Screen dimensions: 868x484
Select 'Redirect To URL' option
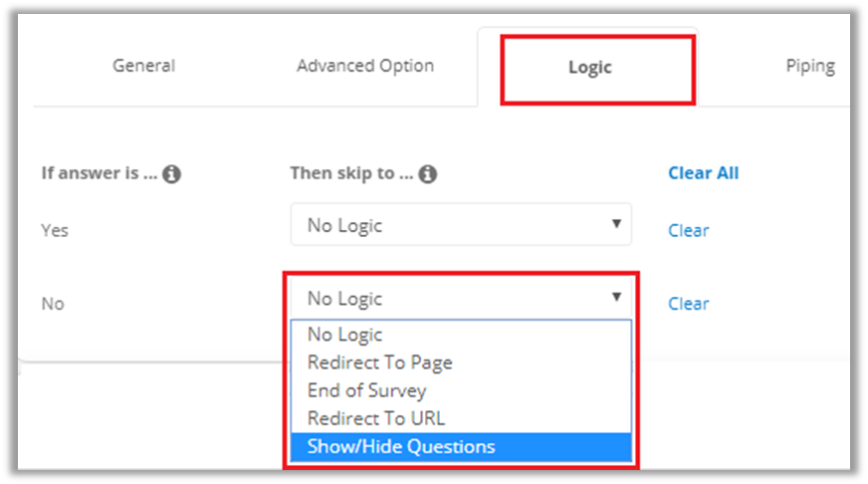(x=376, y=418)
